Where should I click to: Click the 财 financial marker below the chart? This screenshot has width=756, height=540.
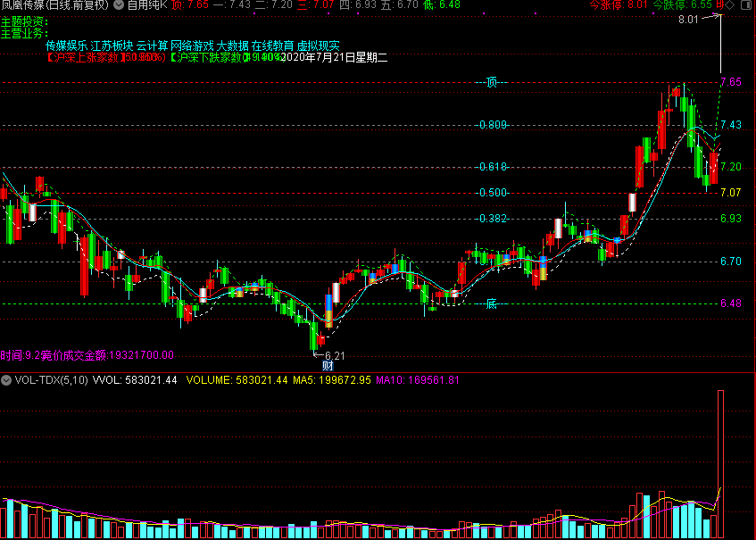pyautogui.click(x=328, y=366)
